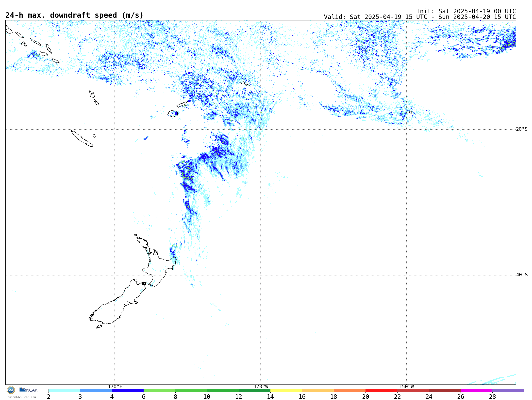The width and height of the screenshot is (532, 400).
Task: Click the colorbar tick label '2'
Action: coord(49,397)
